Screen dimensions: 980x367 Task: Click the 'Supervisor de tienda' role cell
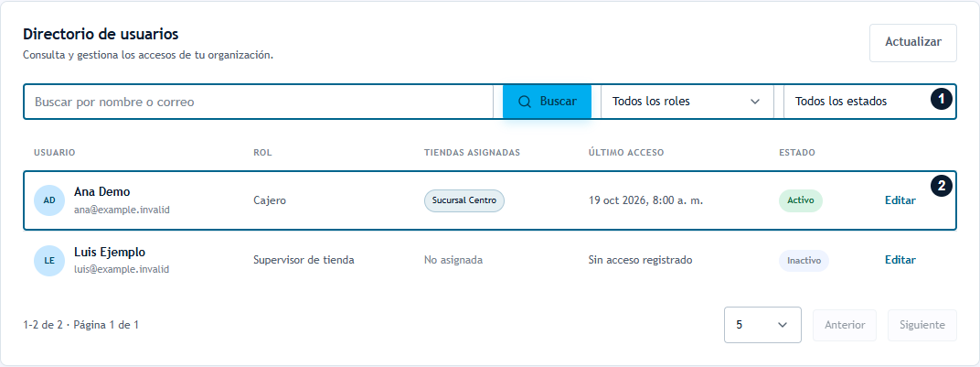(304, 260)
